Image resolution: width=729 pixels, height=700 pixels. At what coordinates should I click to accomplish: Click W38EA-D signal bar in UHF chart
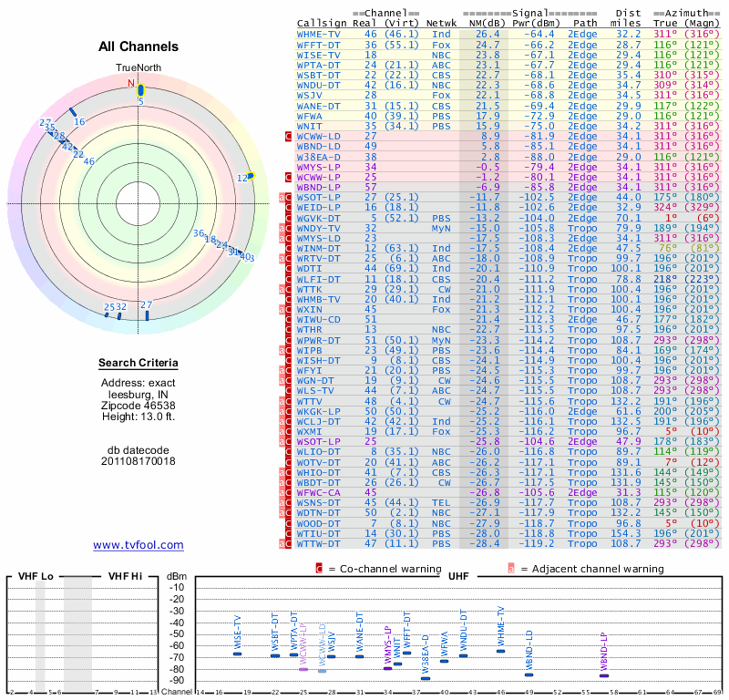pos(426,679)
